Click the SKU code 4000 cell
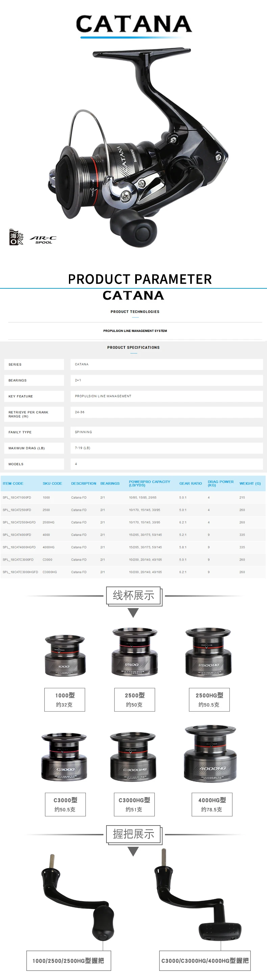Image resolution: width=267 pixels, height=980 pixels. point(46,535)
